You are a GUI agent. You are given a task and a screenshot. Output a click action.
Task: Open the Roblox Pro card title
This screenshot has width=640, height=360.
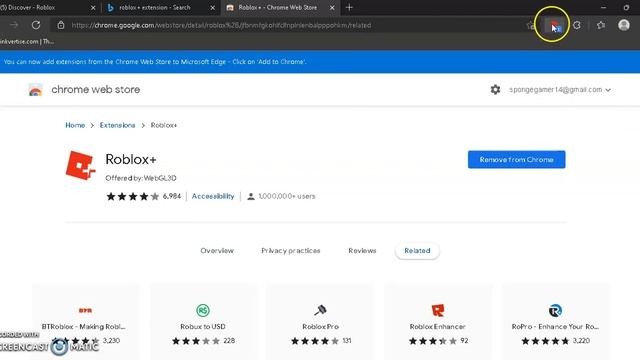pos(320,327)
